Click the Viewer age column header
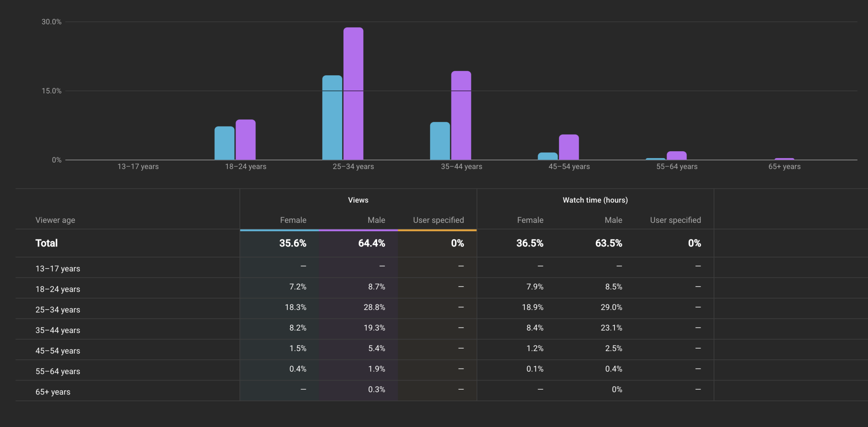The image size is (868, 427). coord(55,220)
